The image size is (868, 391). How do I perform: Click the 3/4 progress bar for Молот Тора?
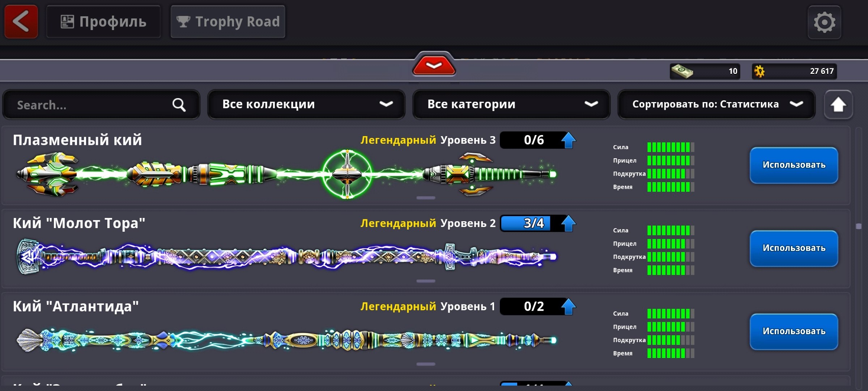[531, 223]
